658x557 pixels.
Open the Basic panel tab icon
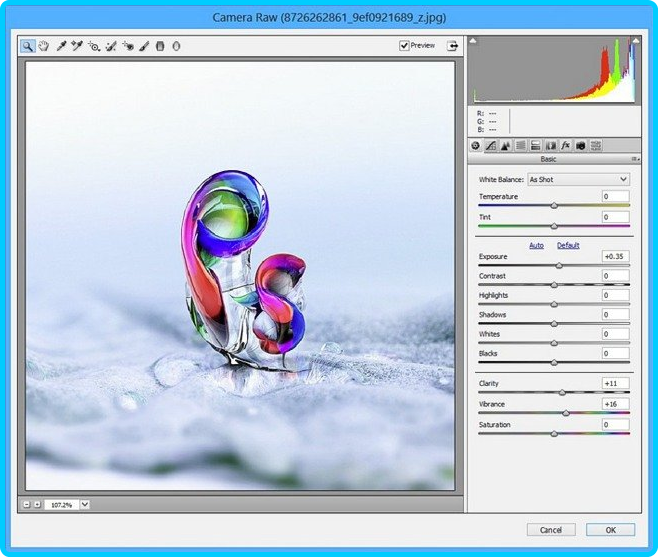[x=475, y=146]
